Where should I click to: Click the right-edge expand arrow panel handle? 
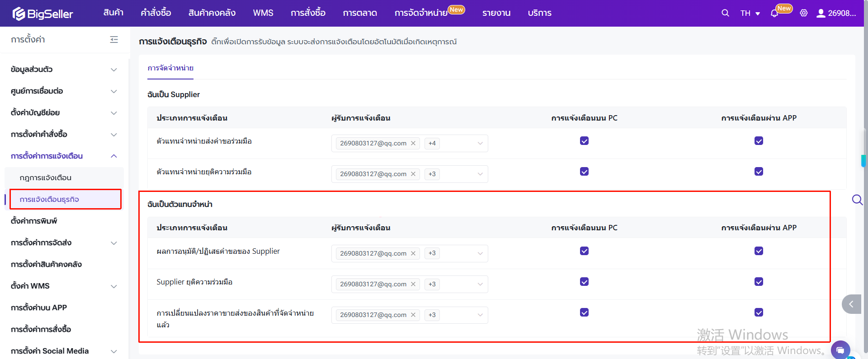[x=851, y=304]
